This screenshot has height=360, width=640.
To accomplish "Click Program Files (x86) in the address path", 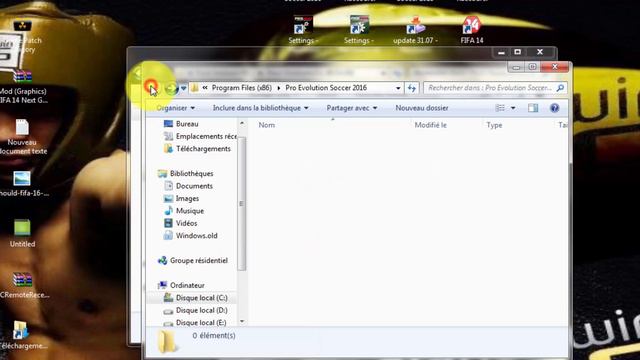I will 242,88.
